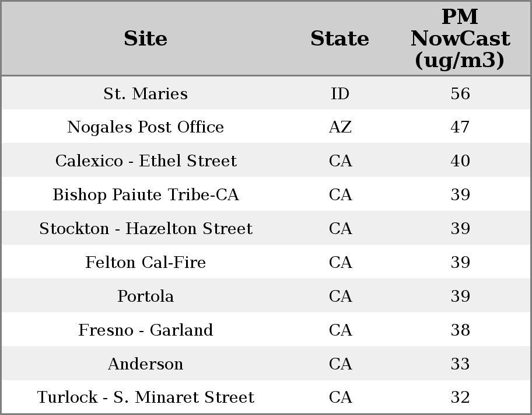Select Turlock - S. Minaret Street cell
This screenshot has height=415, width=532.
146,397
